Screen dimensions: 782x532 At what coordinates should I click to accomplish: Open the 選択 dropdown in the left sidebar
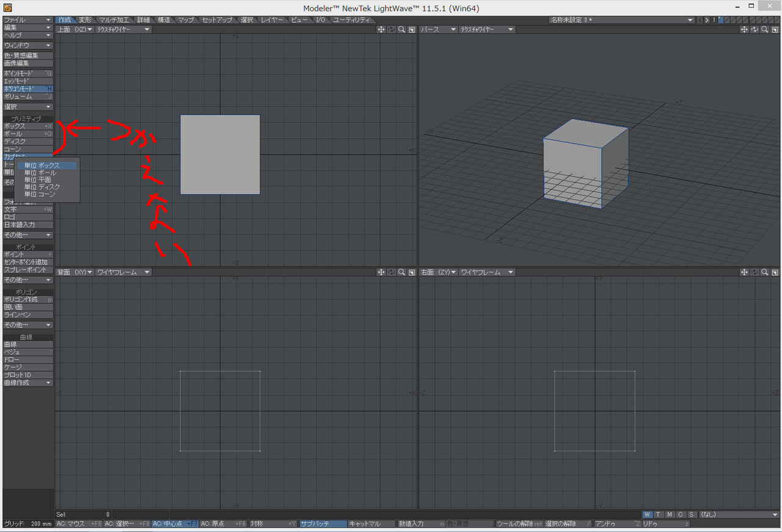click(28, 107)
